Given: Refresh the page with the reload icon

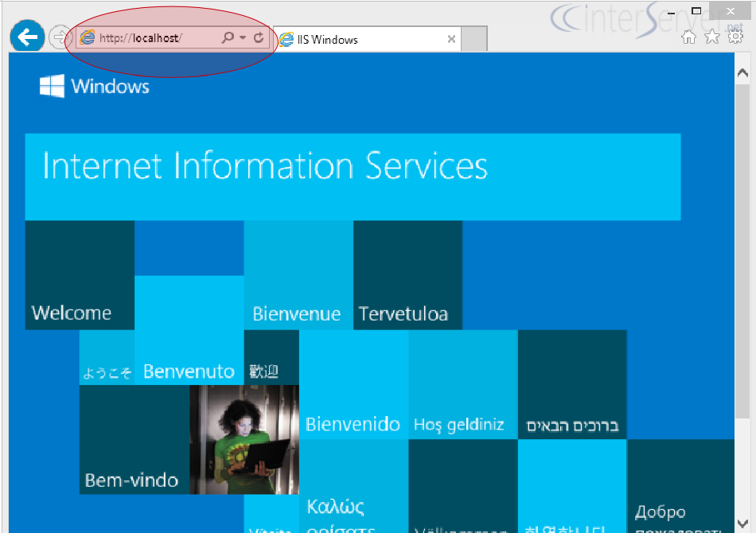Looking at the screenshot, I should [259, 37].
